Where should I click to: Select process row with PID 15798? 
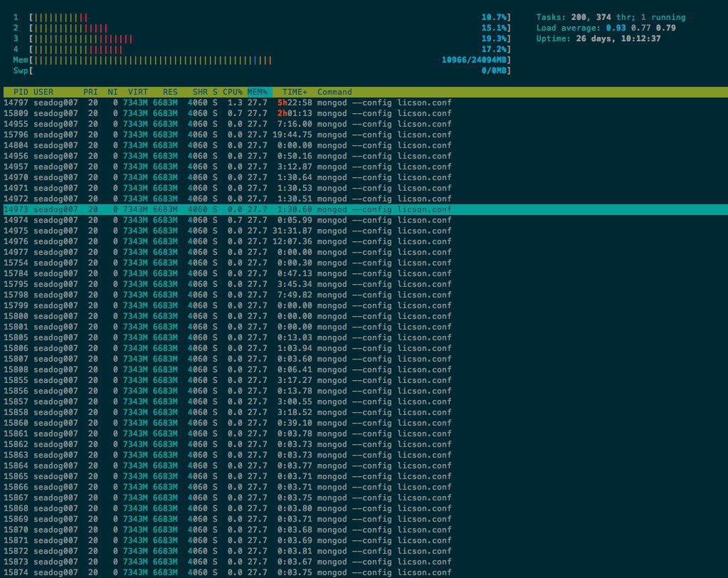coord(364,295)
